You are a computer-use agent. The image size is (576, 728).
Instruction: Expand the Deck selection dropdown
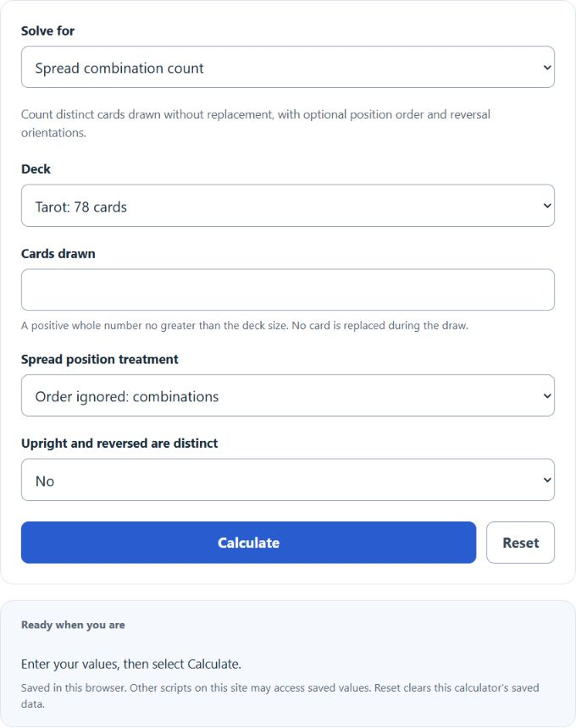coord(287,206)
